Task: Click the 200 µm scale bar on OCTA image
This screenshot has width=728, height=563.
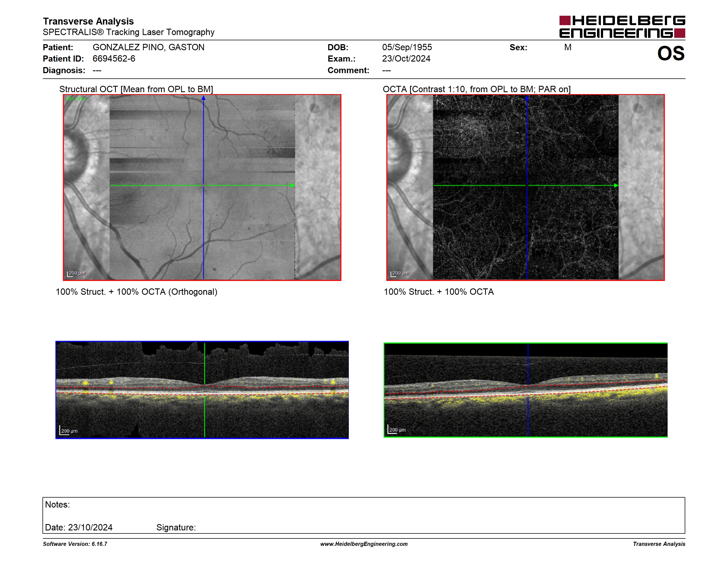Action: 399,273
